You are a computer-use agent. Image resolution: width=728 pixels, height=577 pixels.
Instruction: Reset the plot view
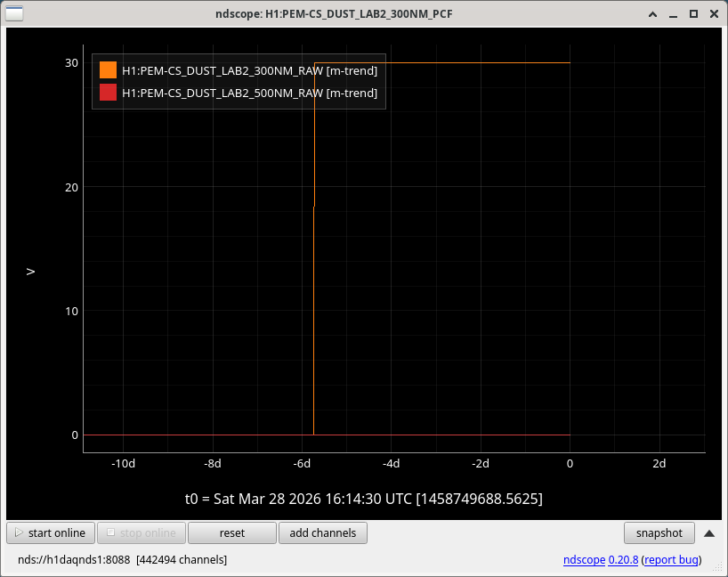[x=231, y=533]
